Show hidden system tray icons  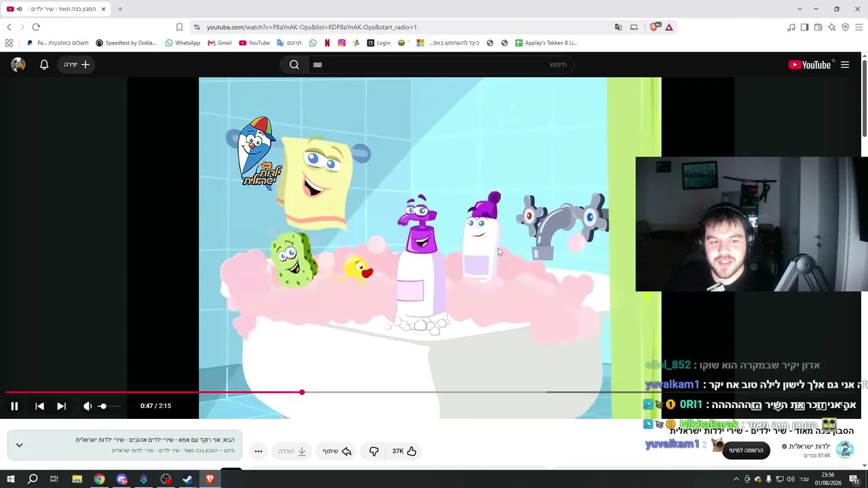[x=736, y=480]
